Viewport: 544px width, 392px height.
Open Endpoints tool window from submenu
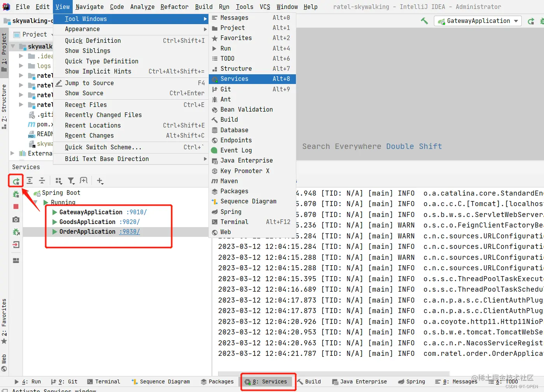point(252,140)
